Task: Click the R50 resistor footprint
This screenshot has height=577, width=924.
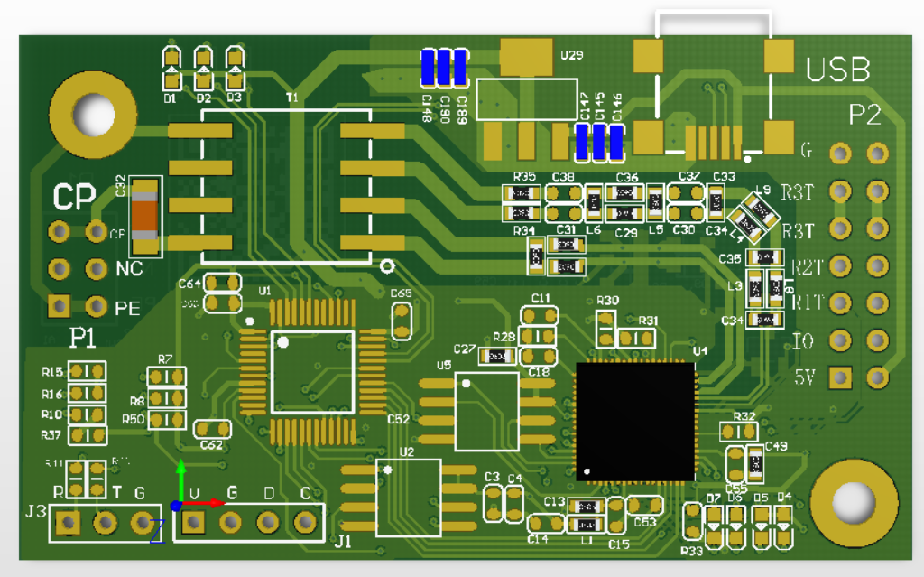Action: [167, 420]
